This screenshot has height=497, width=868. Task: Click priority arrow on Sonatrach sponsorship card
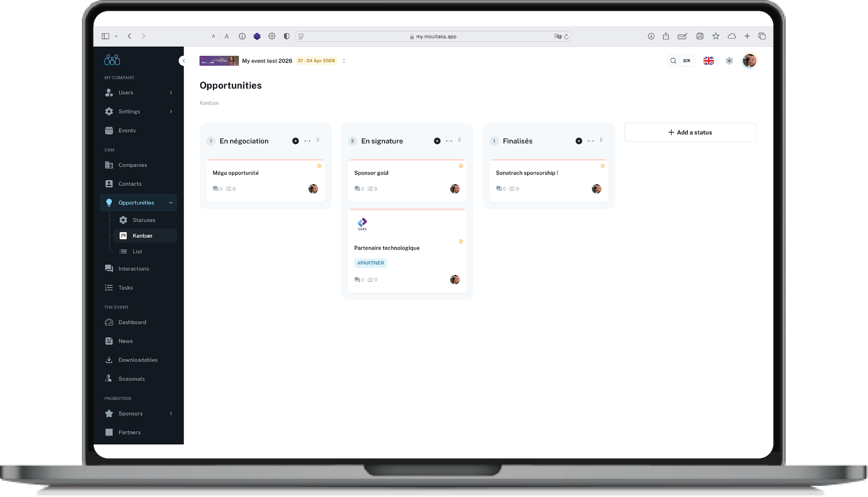coord(603,166)
